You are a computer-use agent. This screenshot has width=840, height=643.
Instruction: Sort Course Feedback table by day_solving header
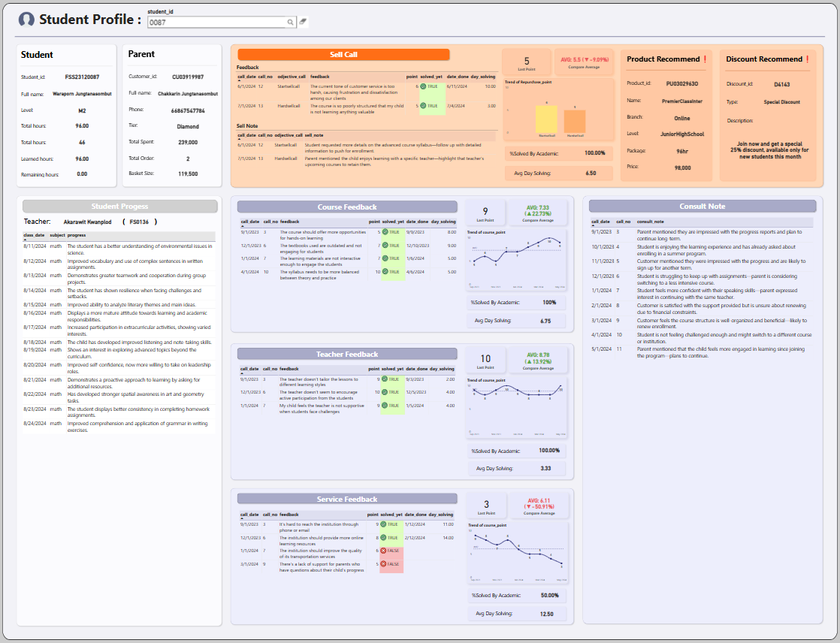(x=443, y=222)
